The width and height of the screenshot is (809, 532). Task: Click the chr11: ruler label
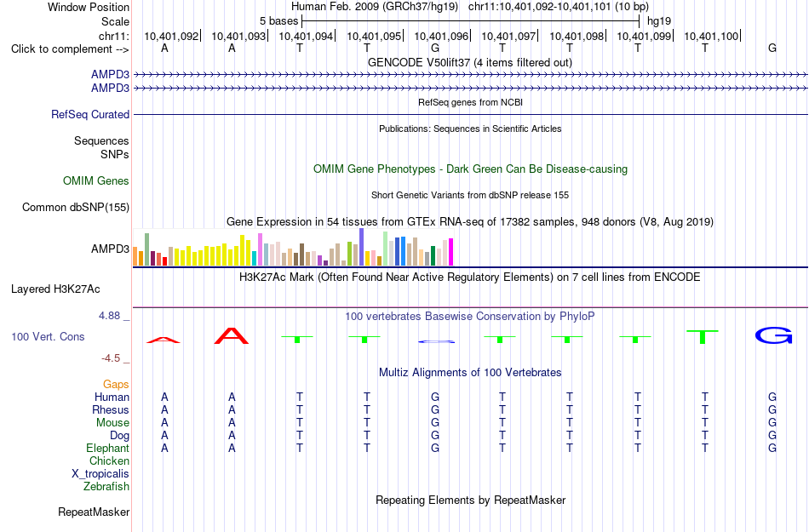[114, 36]
